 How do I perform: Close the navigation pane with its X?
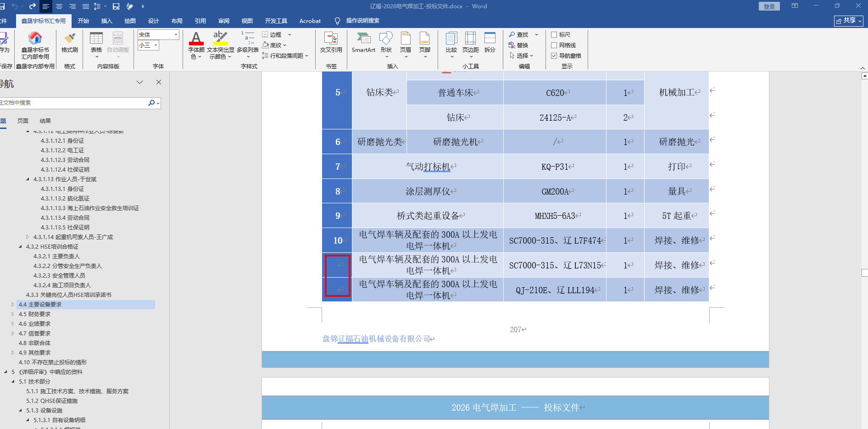(x=159, y=82)
